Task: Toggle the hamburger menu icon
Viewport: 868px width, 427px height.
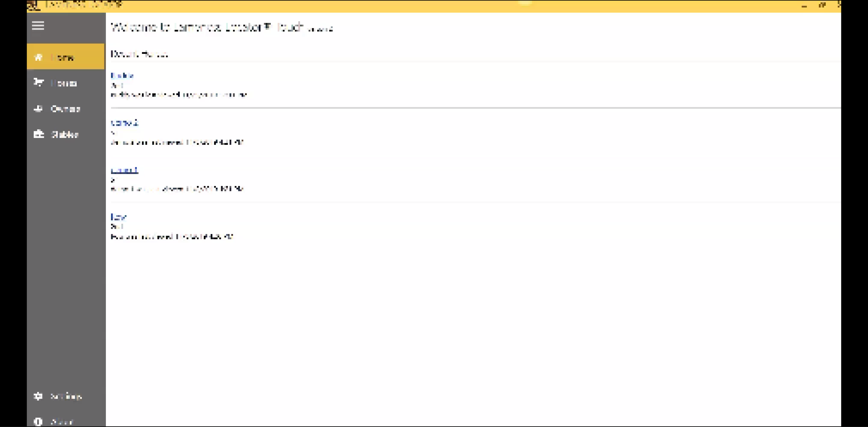Action: 38,26
